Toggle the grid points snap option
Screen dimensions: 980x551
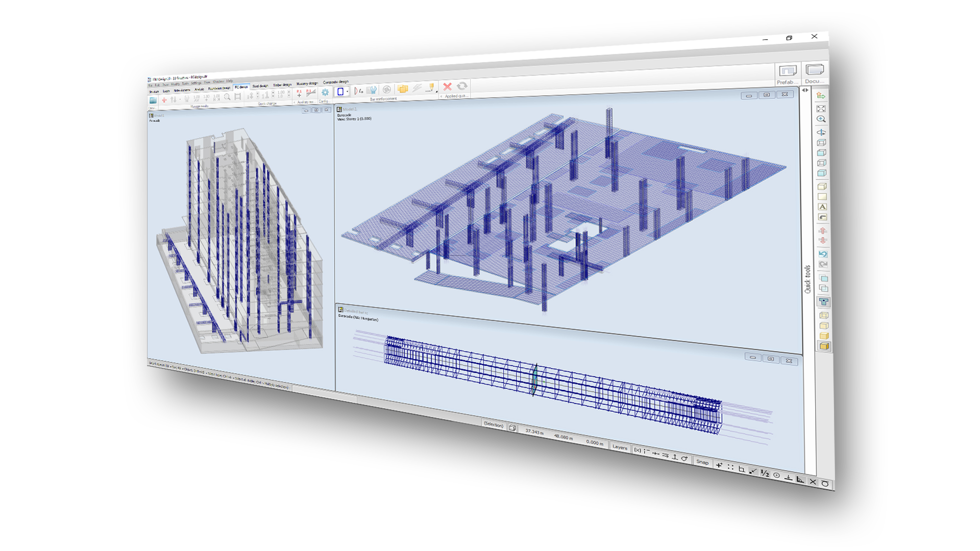point(730,467)
